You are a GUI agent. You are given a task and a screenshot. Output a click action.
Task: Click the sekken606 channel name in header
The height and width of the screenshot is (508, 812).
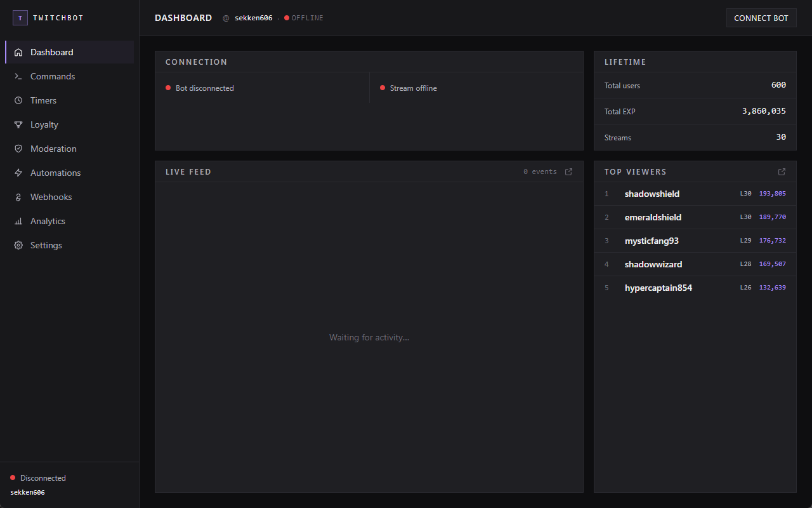click(x=254, y=18)
